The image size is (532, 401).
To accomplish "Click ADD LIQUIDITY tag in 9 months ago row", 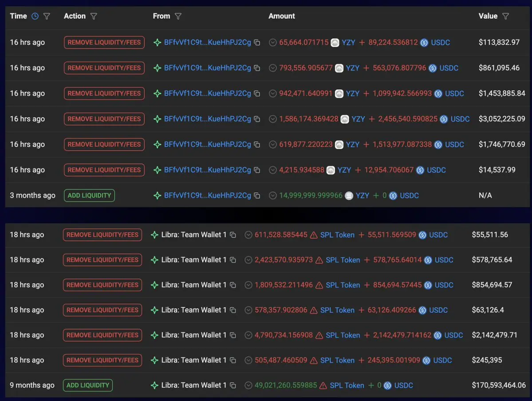I will pyautogui.click(x=88, y=385).
